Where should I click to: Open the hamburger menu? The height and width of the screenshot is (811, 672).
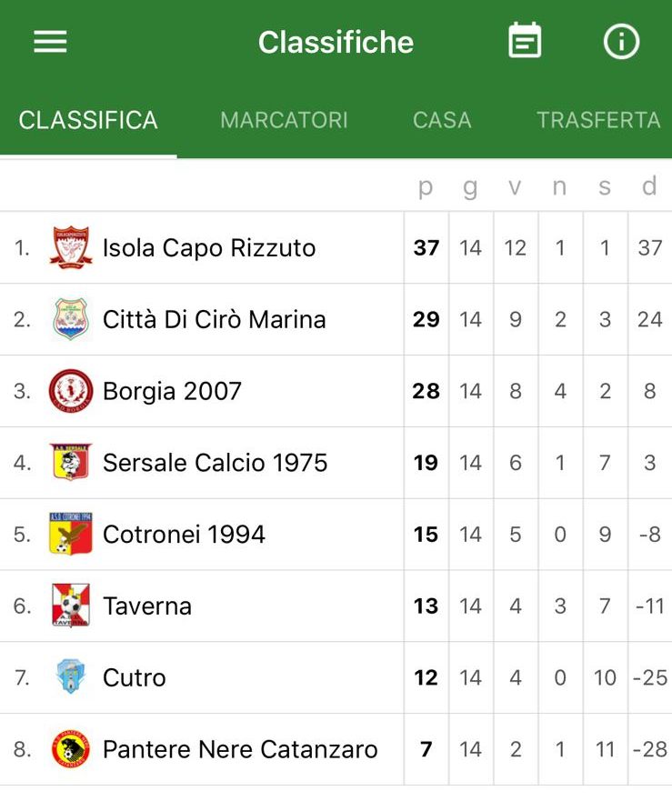(50, 42)
